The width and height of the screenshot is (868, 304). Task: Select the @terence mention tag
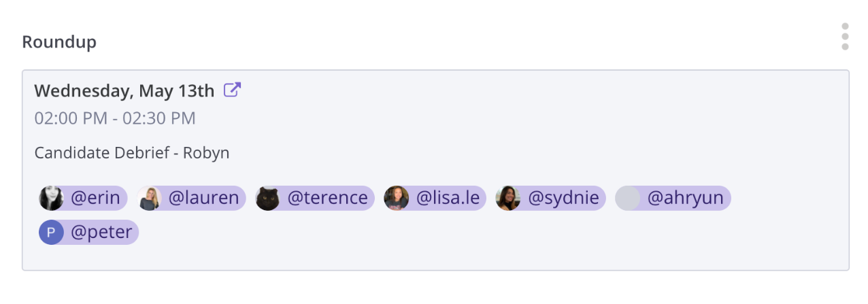[327, 198]
